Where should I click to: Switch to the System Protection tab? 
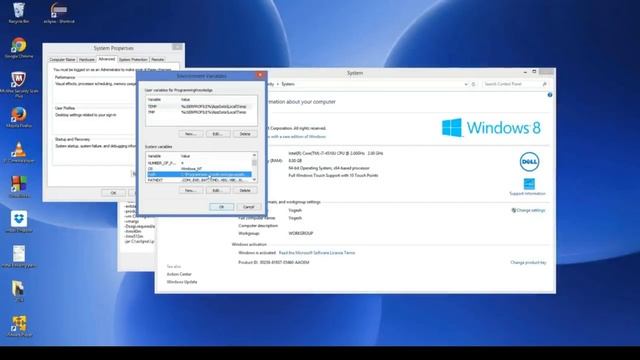click(x=133, y=60)
